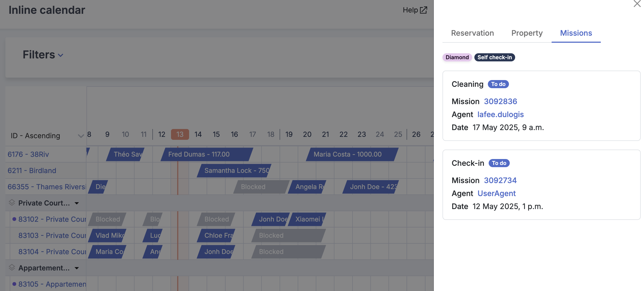This screenshot has height=291, width=644.
Task: Click the date 12 May 2025, 1 p.m.
Action: coord(508,206)
